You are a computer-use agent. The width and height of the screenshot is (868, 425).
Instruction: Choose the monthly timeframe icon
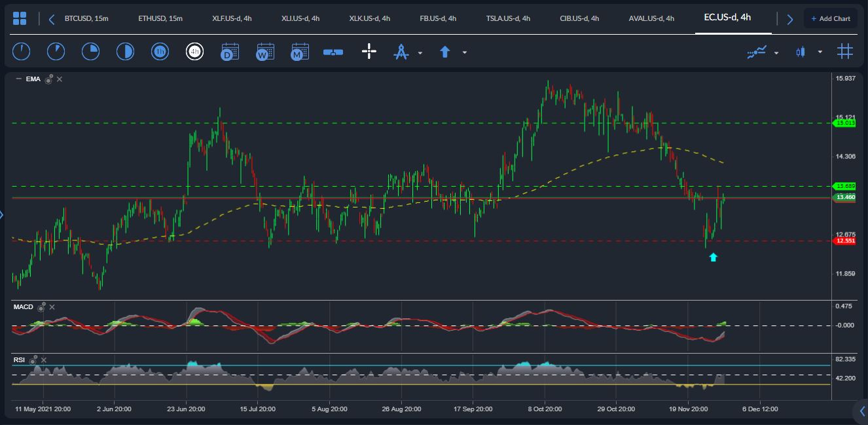[300, 52]
